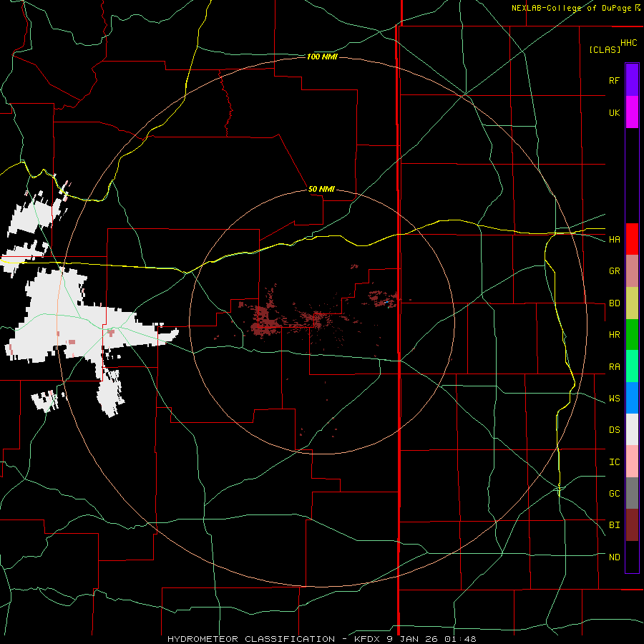Screen dimensions: 644x644
Task: Click the DS legend label
Action: point(614,430)
